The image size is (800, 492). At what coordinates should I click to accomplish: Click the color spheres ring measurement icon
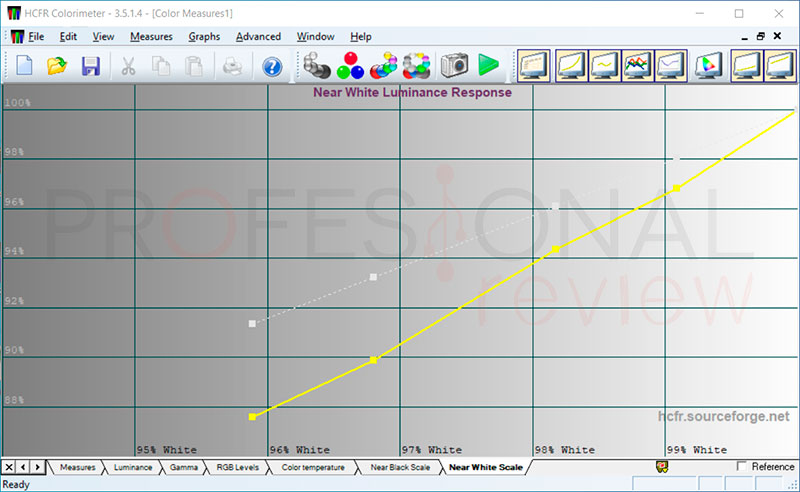[417, 65]
